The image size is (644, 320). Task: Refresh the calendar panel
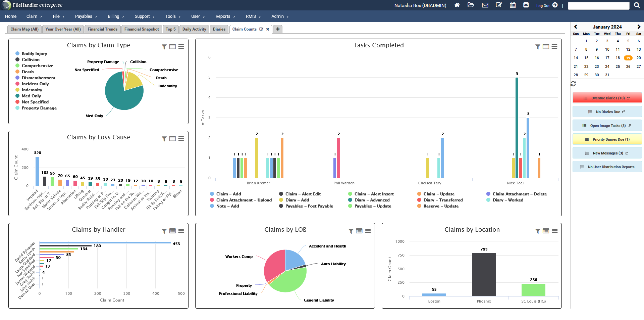[x=574, y=84]
